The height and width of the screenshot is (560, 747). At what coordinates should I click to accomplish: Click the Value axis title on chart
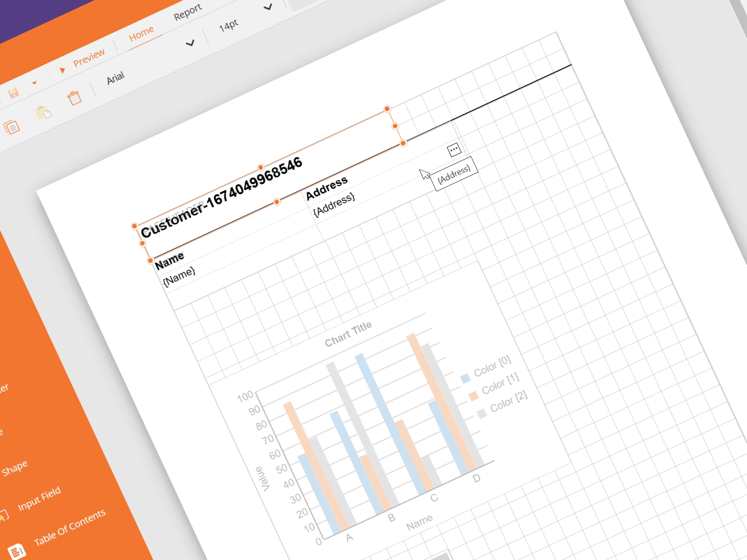tap(263, 479)
